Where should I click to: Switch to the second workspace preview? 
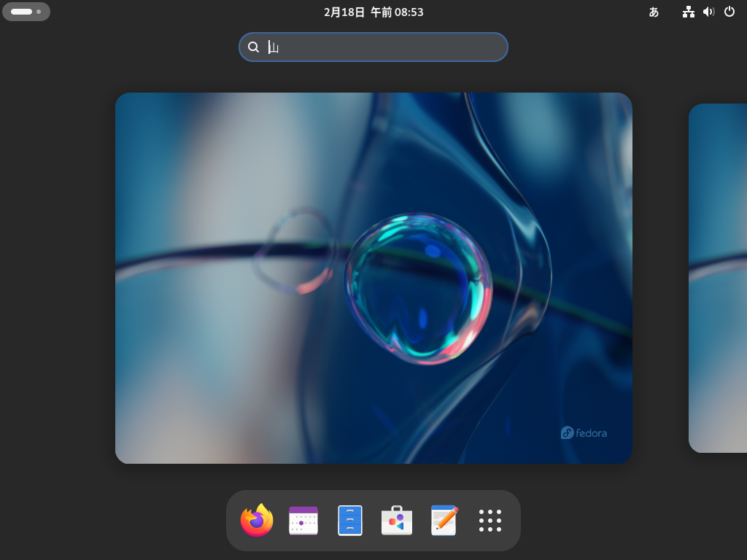[x=718, y=278]
